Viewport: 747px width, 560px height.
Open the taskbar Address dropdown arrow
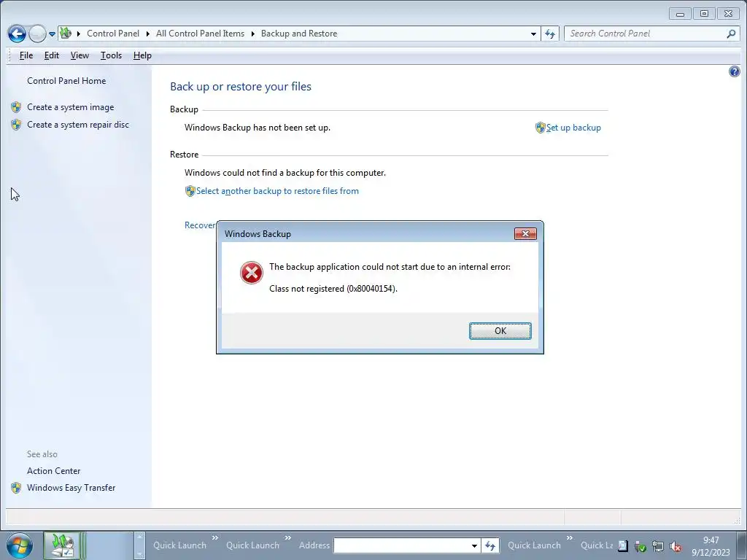474,545
